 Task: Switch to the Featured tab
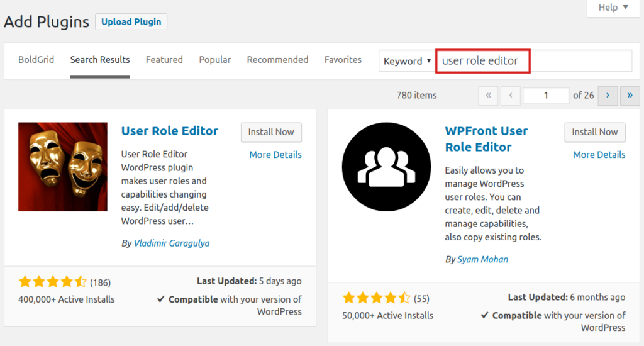pos(164,60)
